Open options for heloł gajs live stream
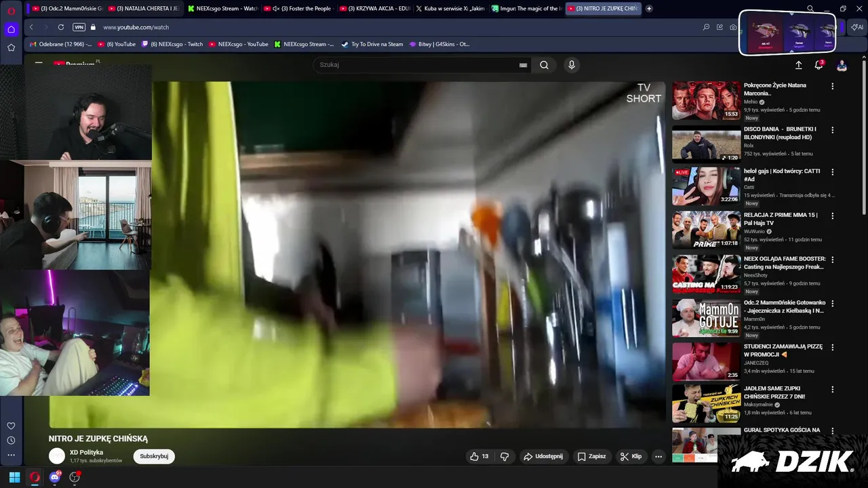Viewport: 868px width, 488px height. click(833, 172)
